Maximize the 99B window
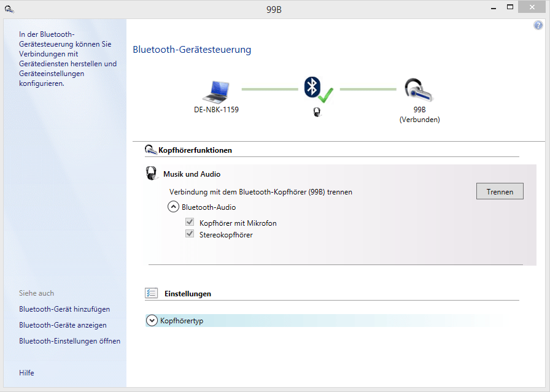The width and height of the screenshot is (550, 392). click(509, 7)
